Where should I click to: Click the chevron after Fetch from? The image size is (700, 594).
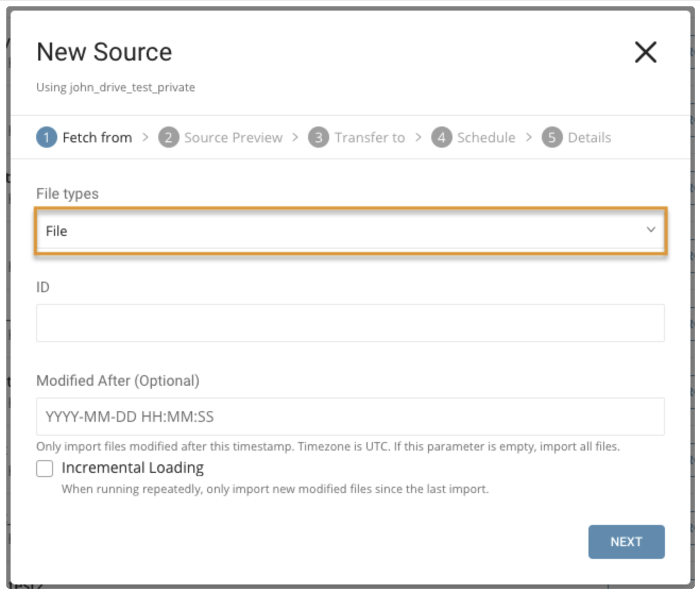[x=146, y=137]
